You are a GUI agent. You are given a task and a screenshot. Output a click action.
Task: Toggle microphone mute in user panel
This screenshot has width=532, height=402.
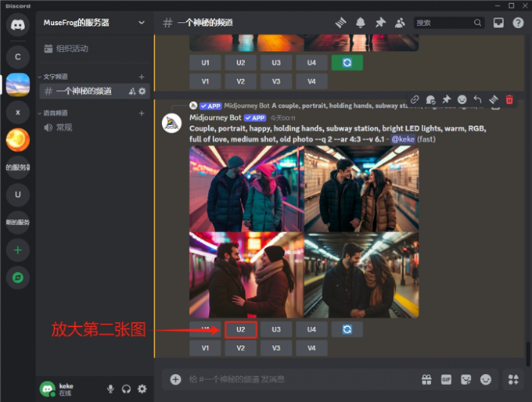pyautogui.click(x=110, y=389)
